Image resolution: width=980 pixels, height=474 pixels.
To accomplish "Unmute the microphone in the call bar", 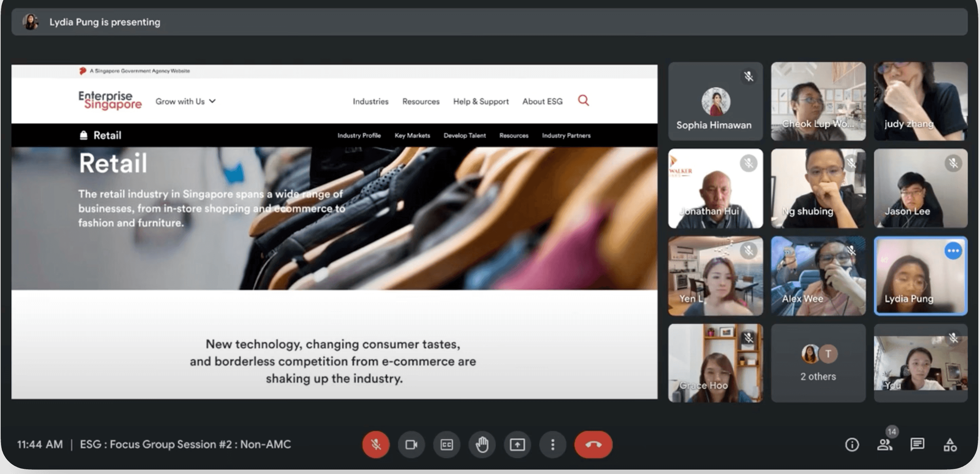I will [x=375, y=445].
